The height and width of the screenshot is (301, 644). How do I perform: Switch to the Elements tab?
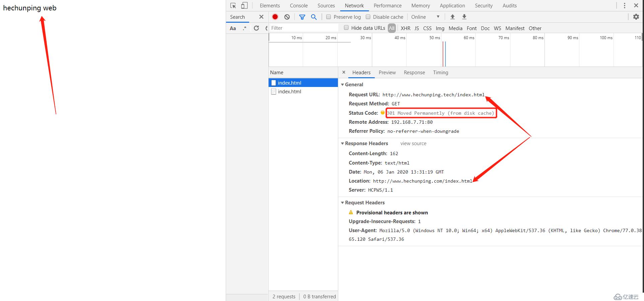[x=270, y=6]
